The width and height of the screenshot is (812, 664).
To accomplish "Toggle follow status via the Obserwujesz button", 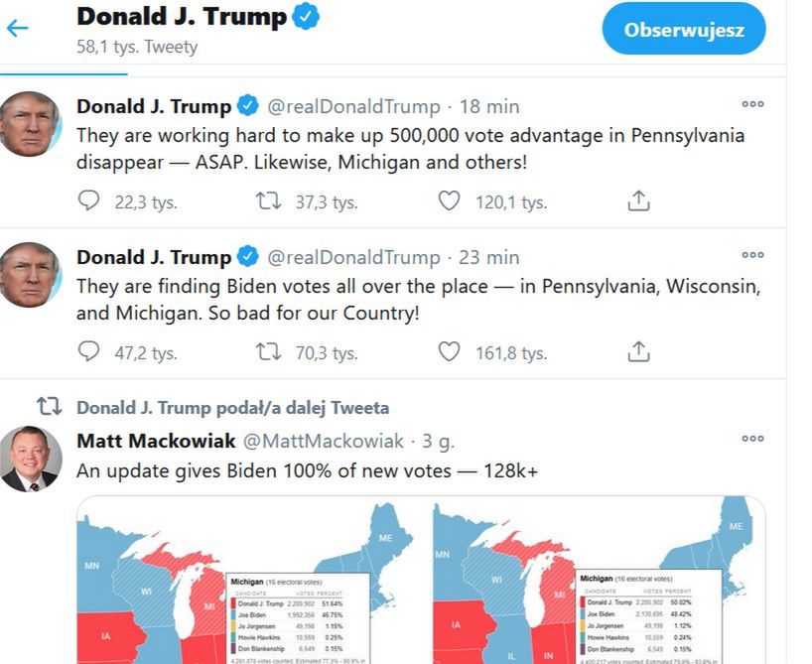I will (683, 30).
